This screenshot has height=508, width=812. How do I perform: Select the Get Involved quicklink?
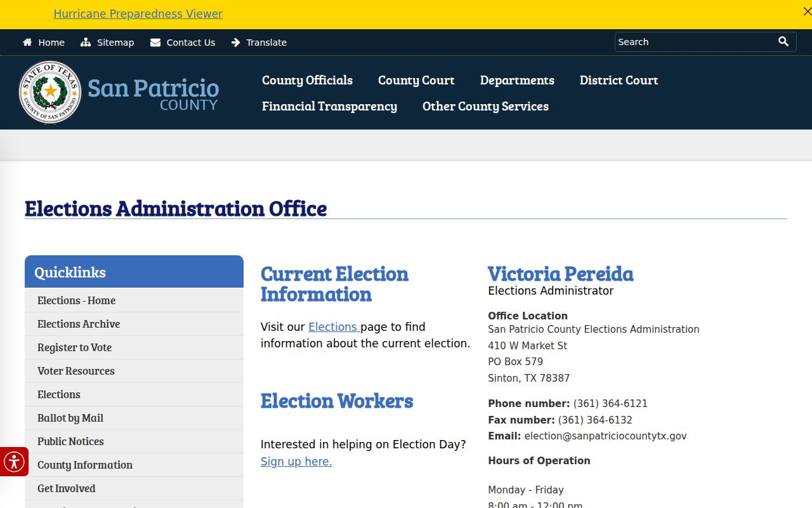tap(134, 488)
